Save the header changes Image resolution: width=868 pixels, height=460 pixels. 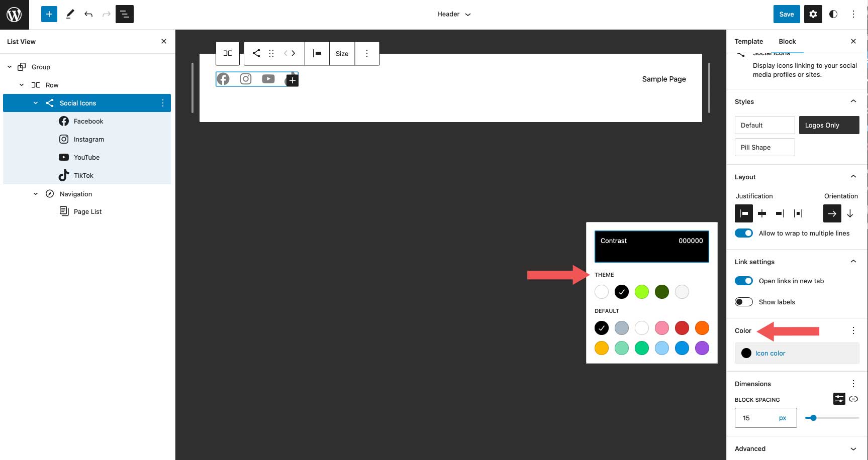(x=786, y=14)
